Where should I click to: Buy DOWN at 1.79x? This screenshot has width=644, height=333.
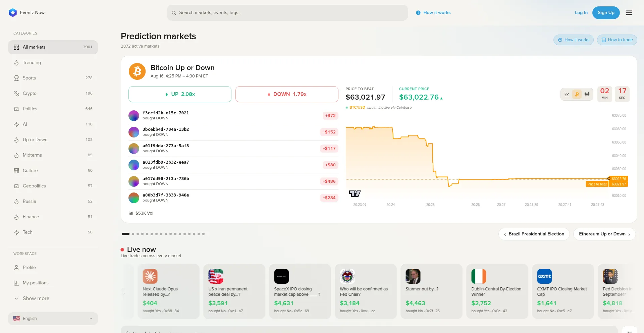287,94
